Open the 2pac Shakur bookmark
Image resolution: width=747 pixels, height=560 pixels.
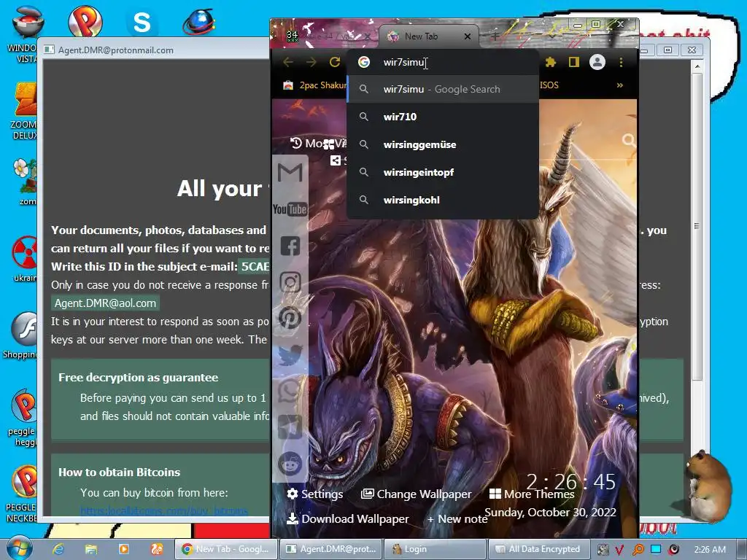315,85
